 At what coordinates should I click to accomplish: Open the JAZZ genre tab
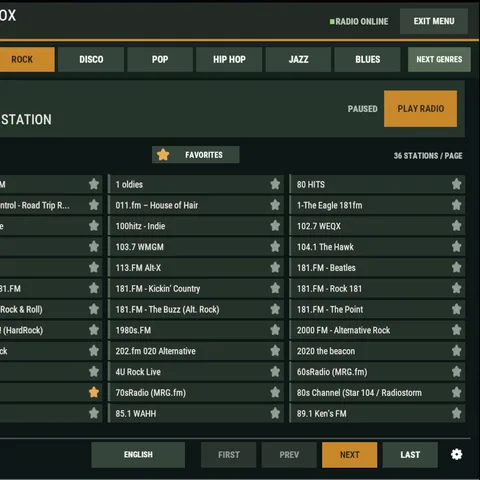(x=298, y=59)
